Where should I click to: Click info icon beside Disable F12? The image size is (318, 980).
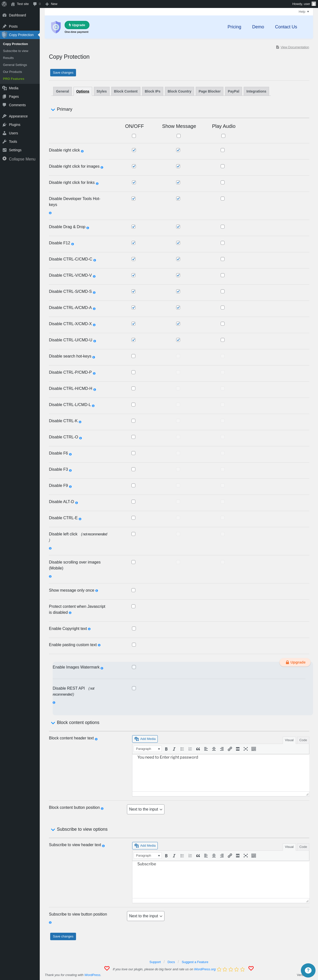[73, 244]
